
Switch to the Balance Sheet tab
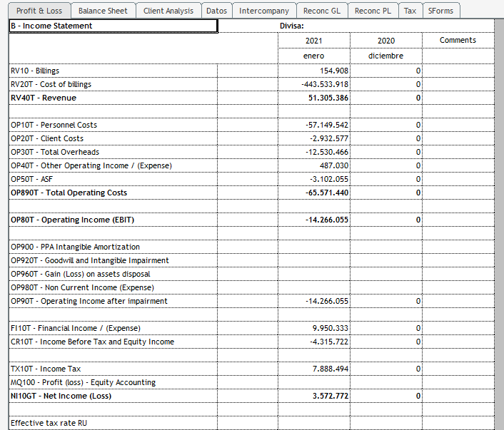point(103,11)
